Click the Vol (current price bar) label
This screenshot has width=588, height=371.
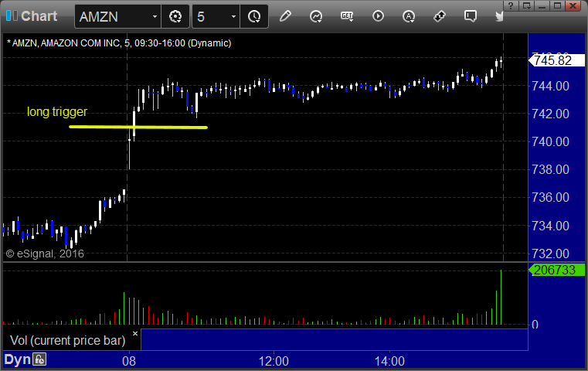[67, 340]
